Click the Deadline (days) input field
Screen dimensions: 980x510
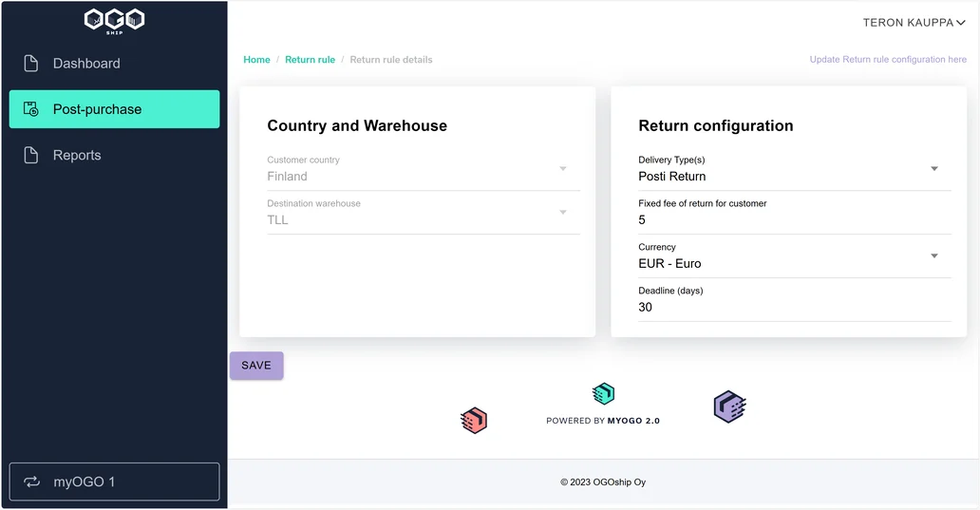(795, 307)
